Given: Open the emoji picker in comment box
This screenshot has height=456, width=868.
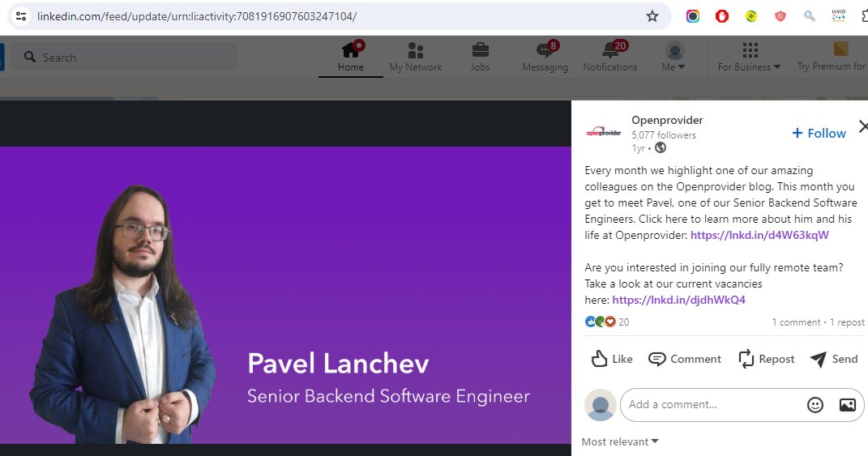Looking at the screenshot, I should [815, 404].
